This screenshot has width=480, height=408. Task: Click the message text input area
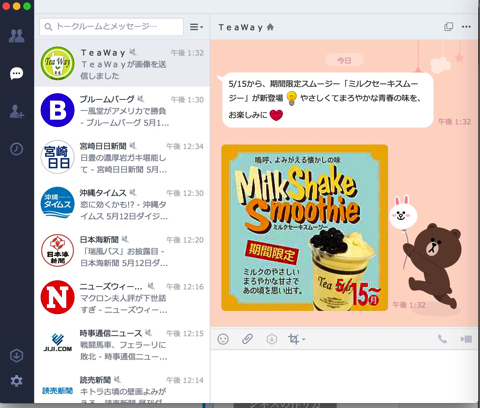(x=344, y=376)
